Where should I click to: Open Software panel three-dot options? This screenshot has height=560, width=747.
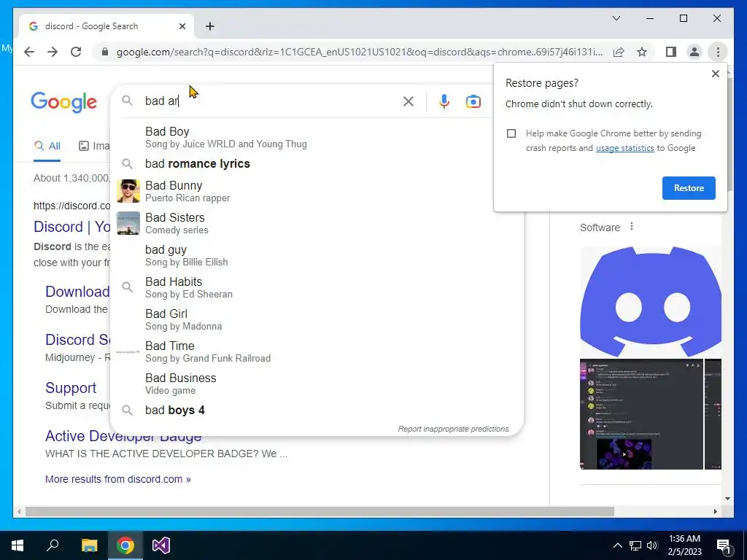(x=632, y=227)
